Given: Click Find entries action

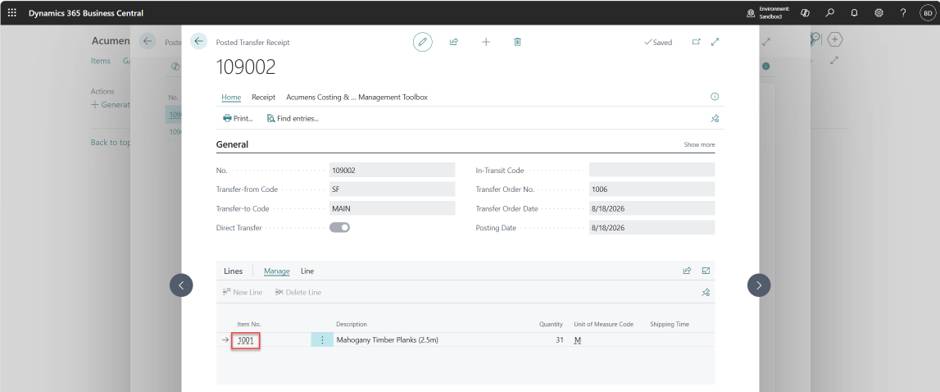Looking at the screenshot, I should (293, 119).
